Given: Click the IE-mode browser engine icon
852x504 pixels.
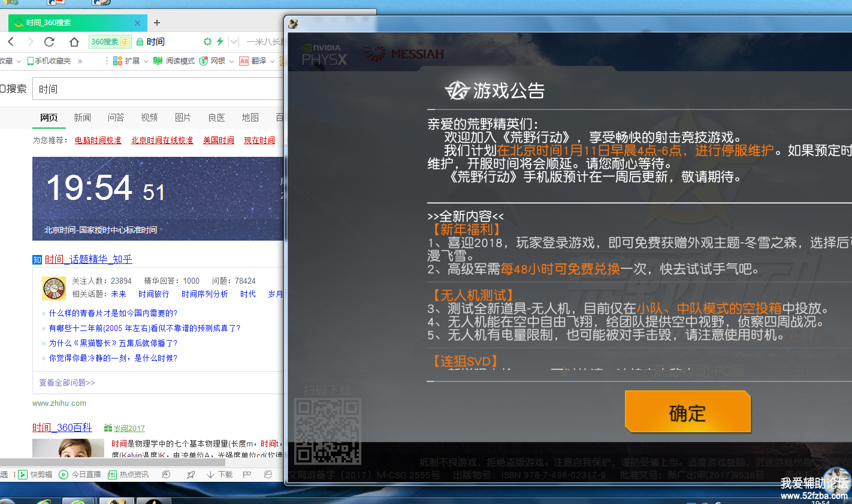Looking at the screenshot, I should coord(268,474).
